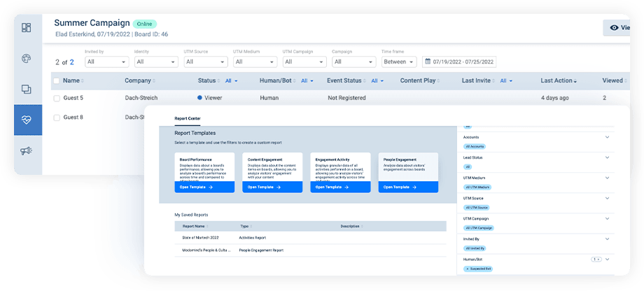Check the Guest 8 row checkbox

coord(57,118)
